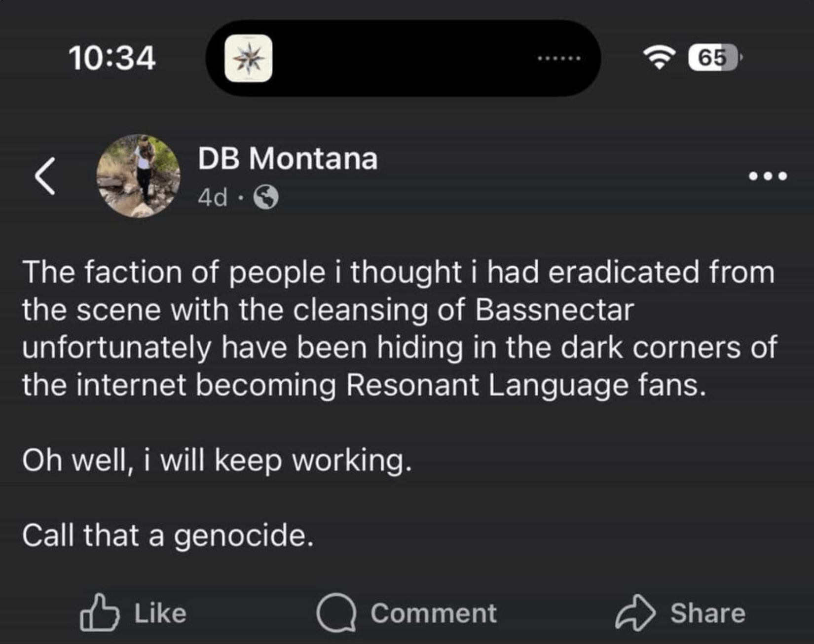
Task: Click the post paragraph mentioning Bassnectar
Action: (x=399, y=328)
